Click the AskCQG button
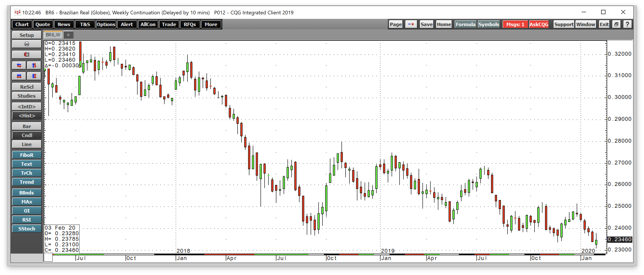Viewport: 644px width, 275px height. point(539,24)
